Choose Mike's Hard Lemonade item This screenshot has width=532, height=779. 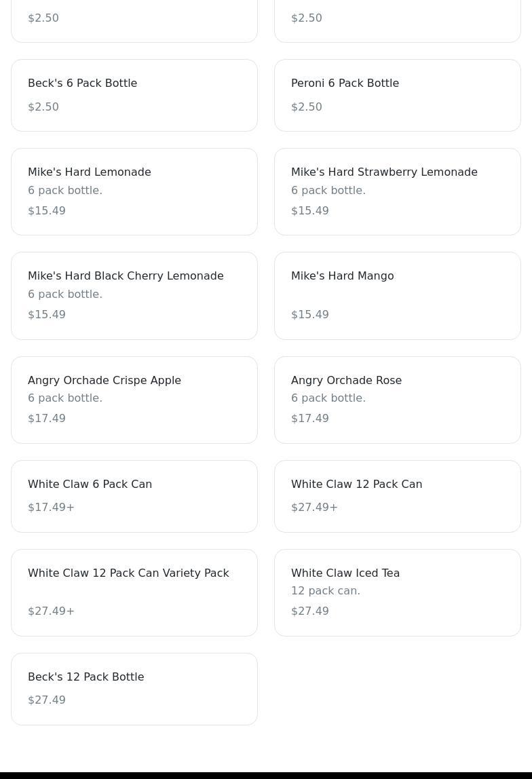(134, 192)
